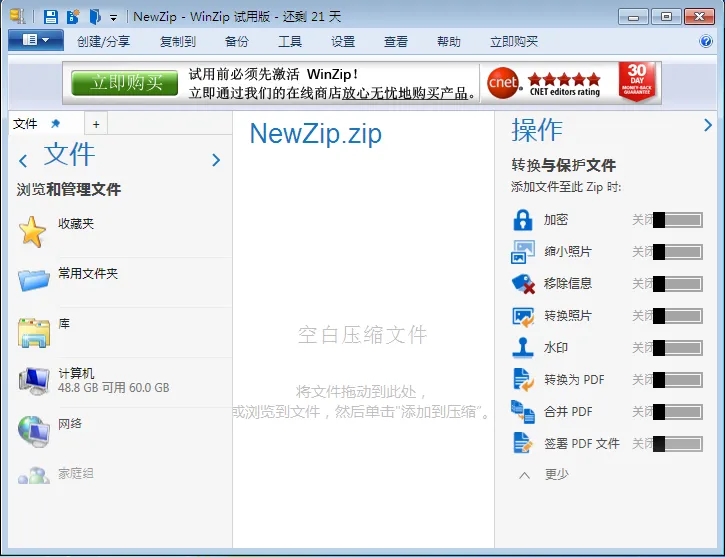Click the 移除信息 icon
725x557 pixels.
tap(523, 284)
